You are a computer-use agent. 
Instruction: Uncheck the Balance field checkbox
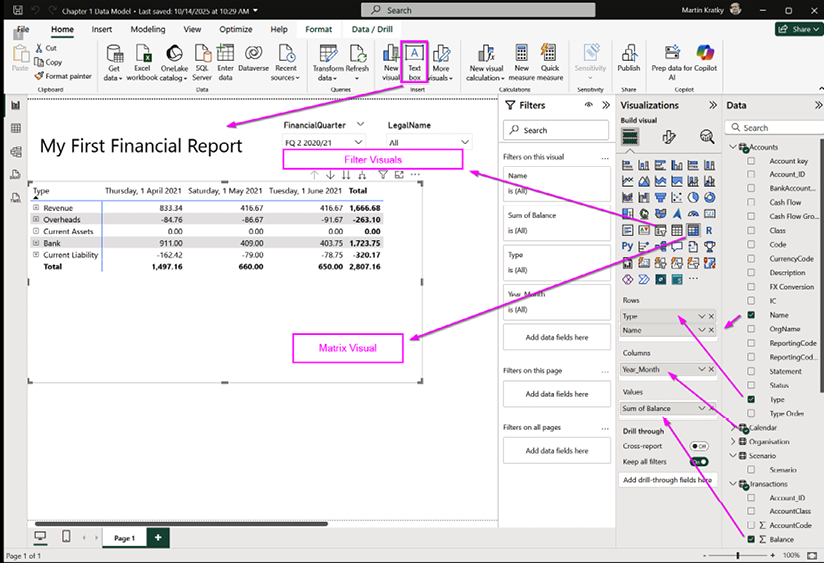[x=751, y=539]
